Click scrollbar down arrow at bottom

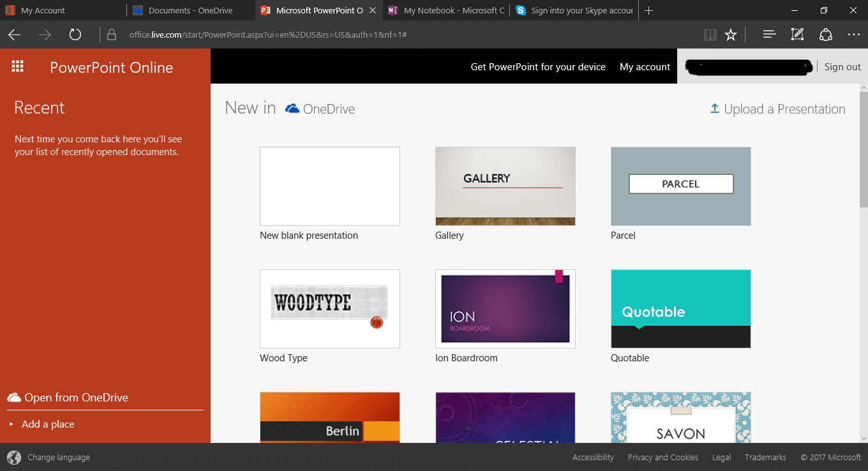click(864, 438)
